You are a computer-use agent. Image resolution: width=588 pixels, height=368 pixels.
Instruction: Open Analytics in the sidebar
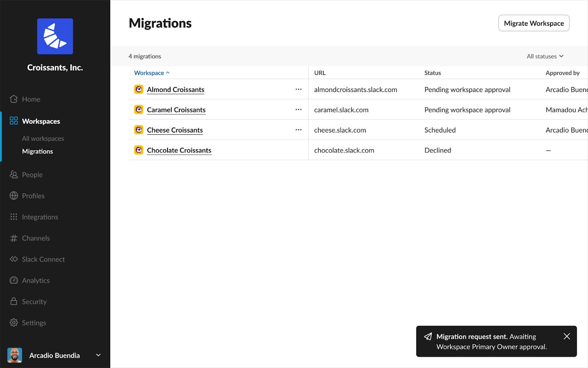pos(36,280)
